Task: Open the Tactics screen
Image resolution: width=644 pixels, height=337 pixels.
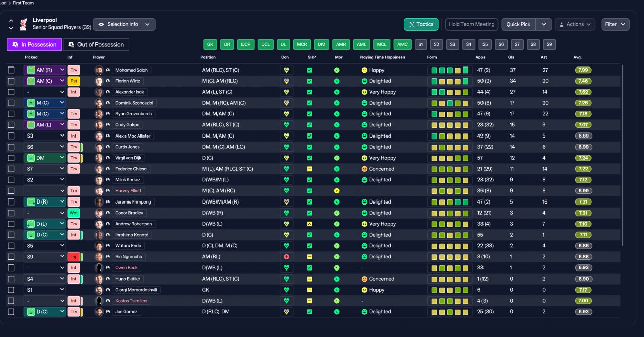Action: tap(421, 24)
